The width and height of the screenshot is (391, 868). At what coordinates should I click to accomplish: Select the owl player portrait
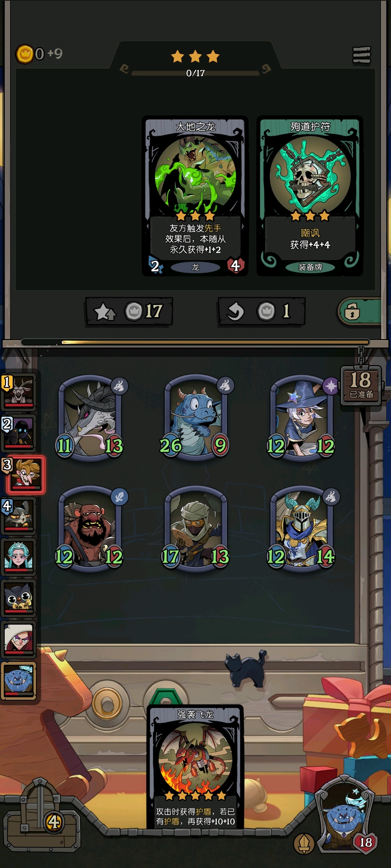point(19,598)
